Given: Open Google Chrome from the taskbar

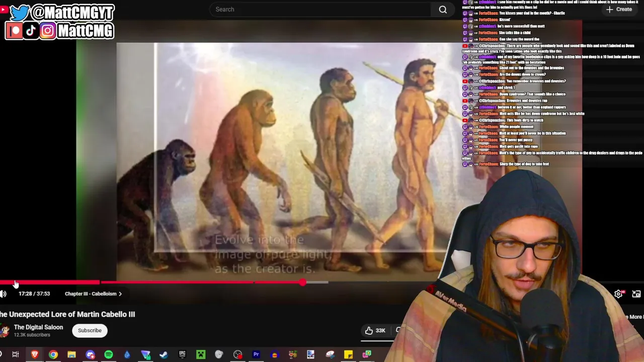Looking at the screenshot, I should point(53,355).
